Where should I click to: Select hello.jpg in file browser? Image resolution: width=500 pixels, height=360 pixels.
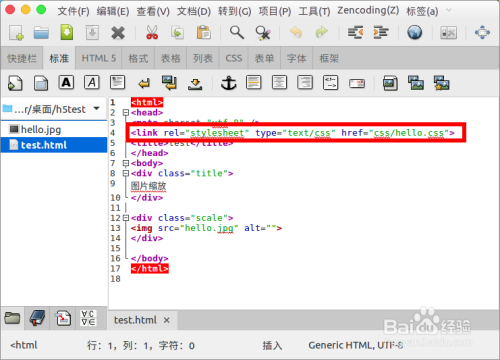54,129
